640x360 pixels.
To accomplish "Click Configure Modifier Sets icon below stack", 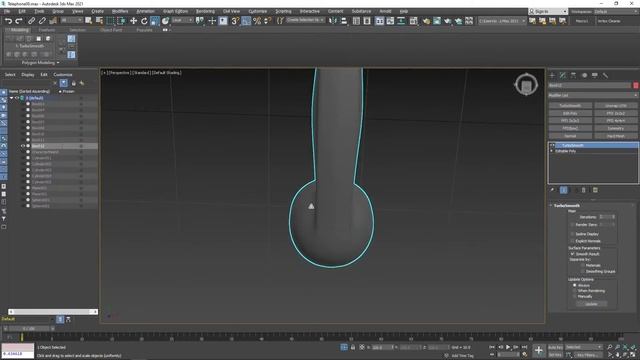I will 595,190.
